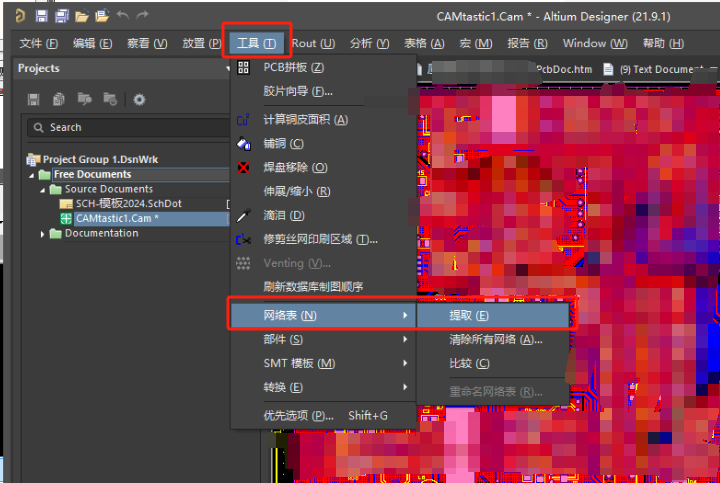720x483 pixels.
Task: Click 比较 (C) submenu item
Action: tap(493, 363)
